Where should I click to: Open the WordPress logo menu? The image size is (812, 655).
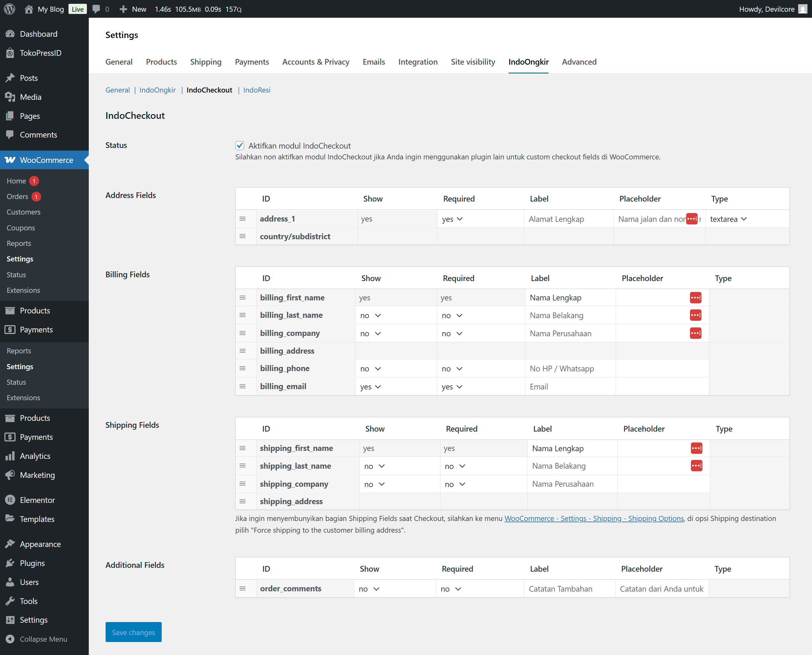[x=10, y=9]
